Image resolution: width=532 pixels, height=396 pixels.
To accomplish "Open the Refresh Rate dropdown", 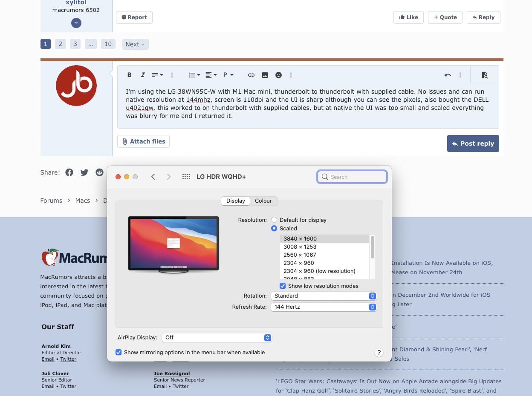I will point(324,307).
